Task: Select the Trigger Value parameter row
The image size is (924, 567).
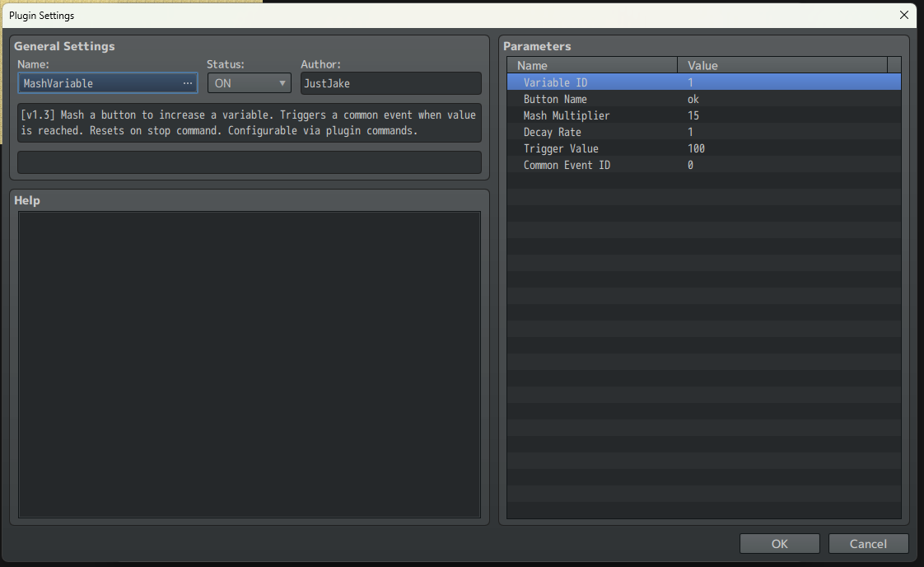Action: pos(703,148)
